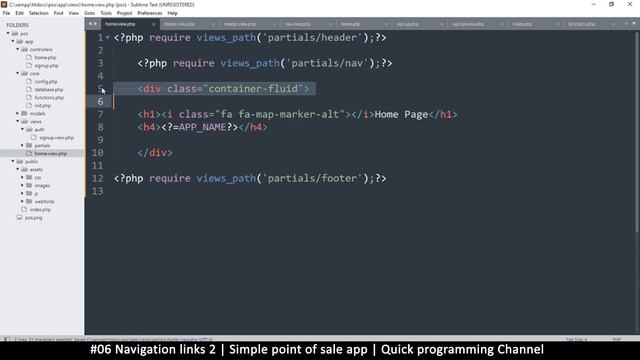
Task: Close the home.view.php tab
Action: (x=153, y=24)
